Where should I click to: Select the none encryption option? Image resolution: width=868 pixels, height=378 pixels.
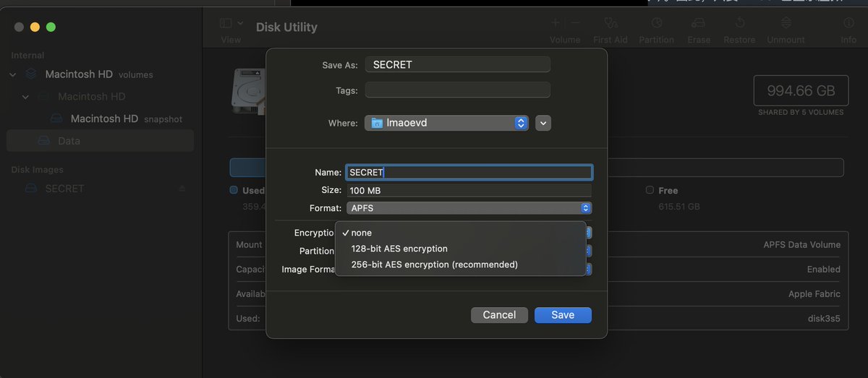[x=361, y=233]
